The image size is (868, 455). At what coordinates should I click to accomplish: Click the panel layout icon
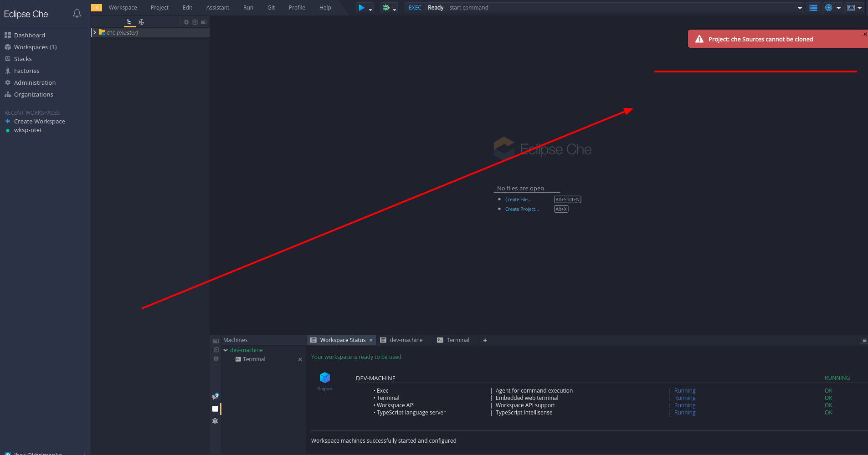(x=851, y=8)
